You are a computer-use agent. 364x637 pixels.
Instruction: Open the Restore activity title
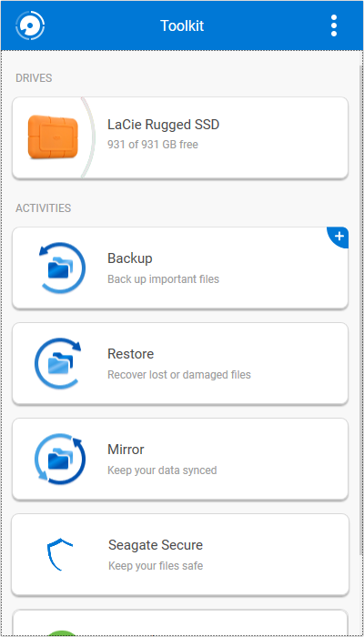[130, 354]
